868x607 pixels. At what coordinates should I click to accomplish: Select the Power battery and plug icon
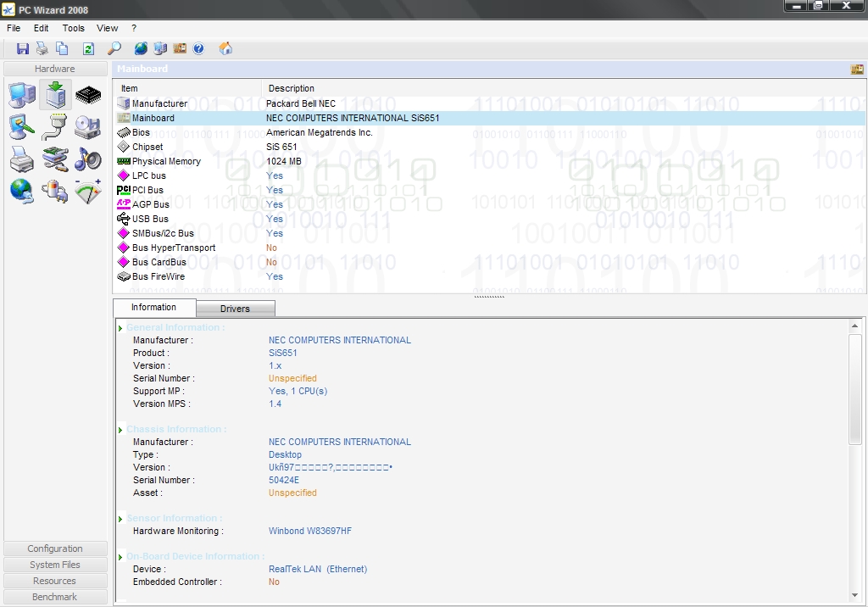coord(55,192)
